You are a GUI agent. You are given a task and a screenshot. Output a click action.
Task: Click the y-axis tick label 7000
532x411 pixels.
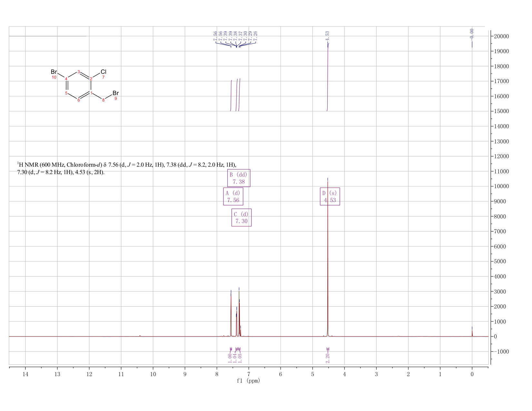point(500,231)
